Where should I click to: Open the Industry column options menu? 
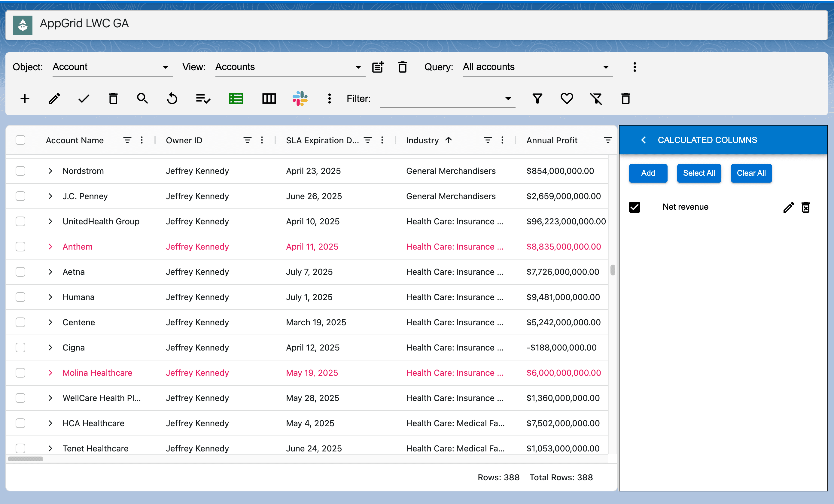(502, 140)
